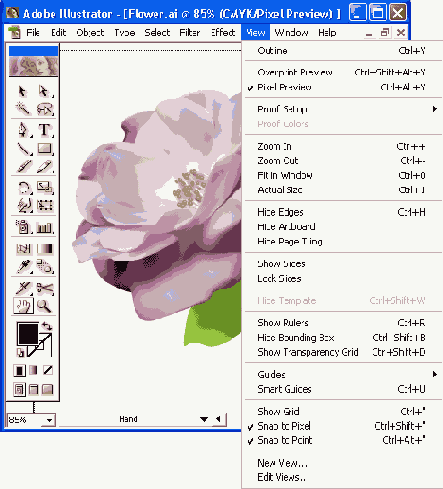
Task: Click the Adobe Online image at toolbox top
Action: click(33, 66)
